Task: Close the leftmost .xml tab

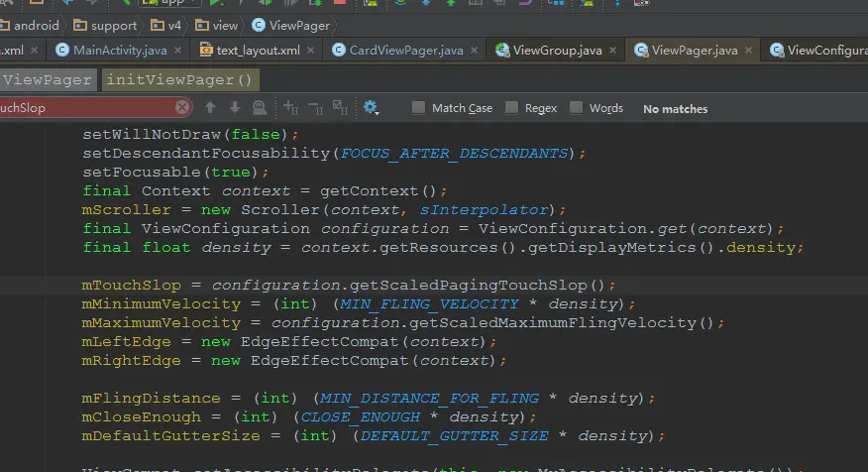Action: pos(35,51)
